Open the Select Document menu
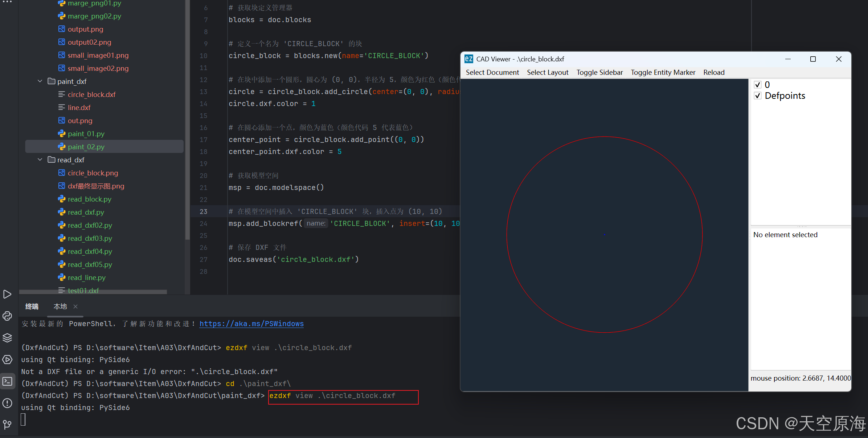868x438 pixels. click(x=492, y=72)
